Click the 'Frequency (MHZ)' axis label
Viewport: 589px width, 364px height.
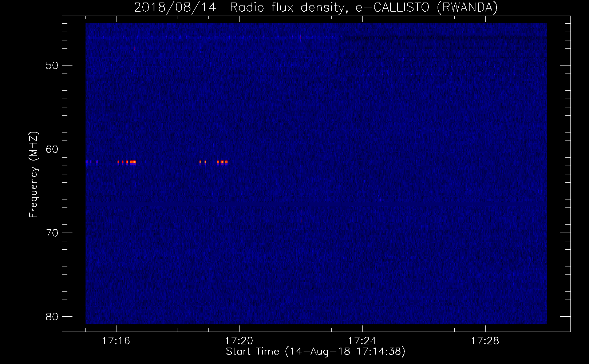click(33, 175)
